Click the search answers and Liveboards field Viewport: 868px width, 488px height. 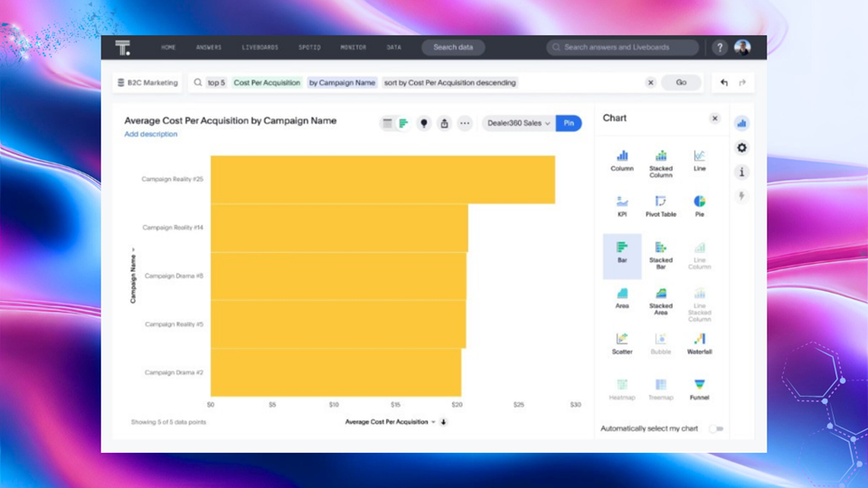coord(623,47)
